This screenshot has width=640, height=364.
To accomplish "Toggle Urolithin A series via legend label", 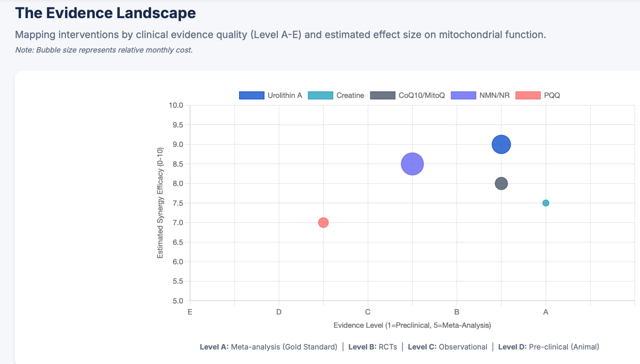I will click(285, 95).
